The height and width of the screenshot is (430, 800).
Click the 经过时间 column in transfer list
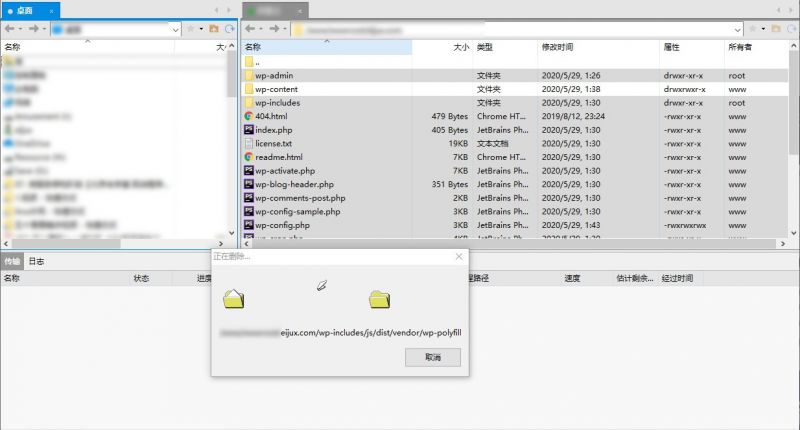pos(677,278)
